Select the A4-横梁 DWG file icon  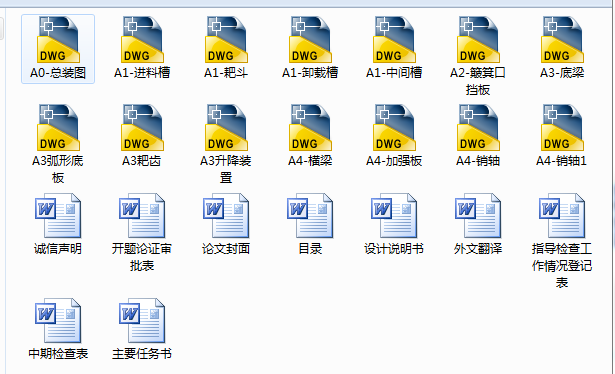click(x=310, y=127)
